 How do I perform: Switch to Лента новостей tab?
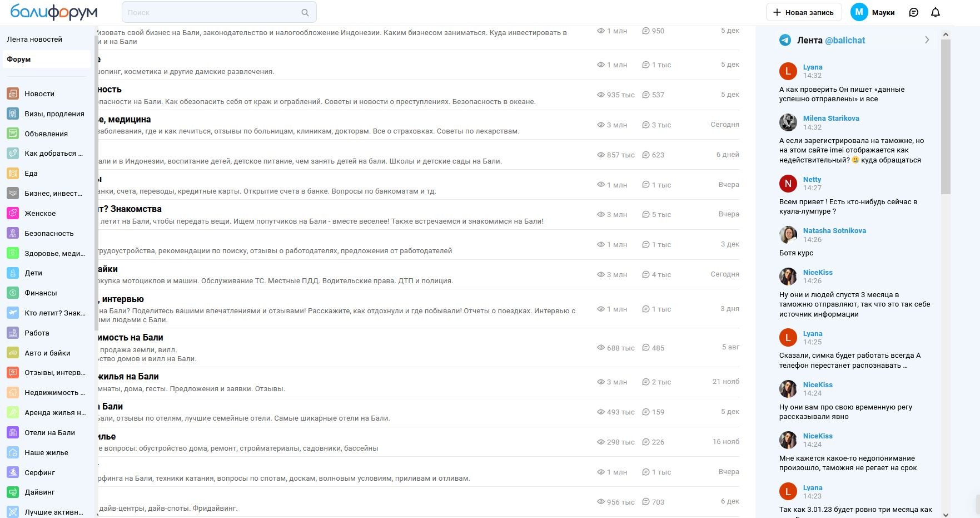coord(34,40)
